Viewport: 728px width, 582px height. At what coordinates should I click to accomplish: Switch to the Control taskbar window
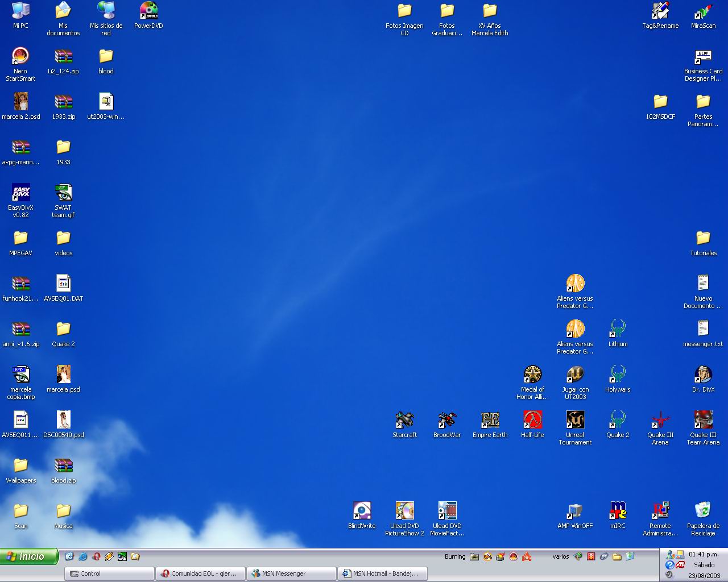pos(109,573)
